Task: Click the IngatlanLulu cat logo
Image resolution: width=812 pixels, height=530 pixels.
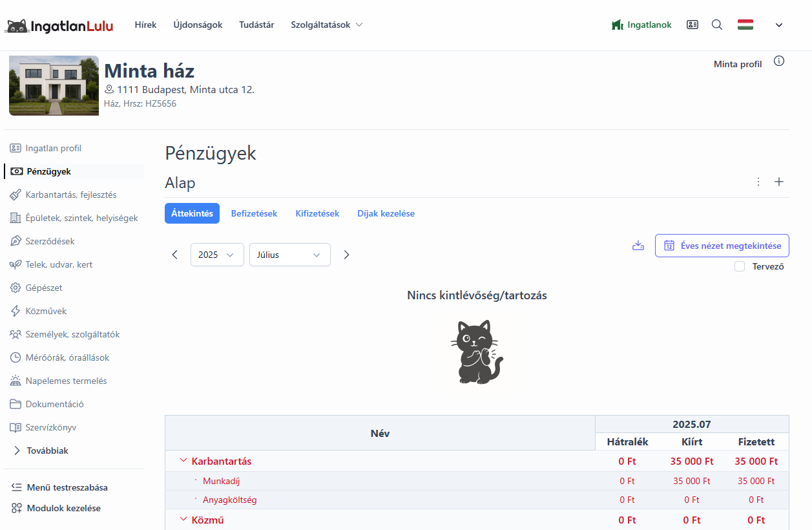Action: click(59, 26)
